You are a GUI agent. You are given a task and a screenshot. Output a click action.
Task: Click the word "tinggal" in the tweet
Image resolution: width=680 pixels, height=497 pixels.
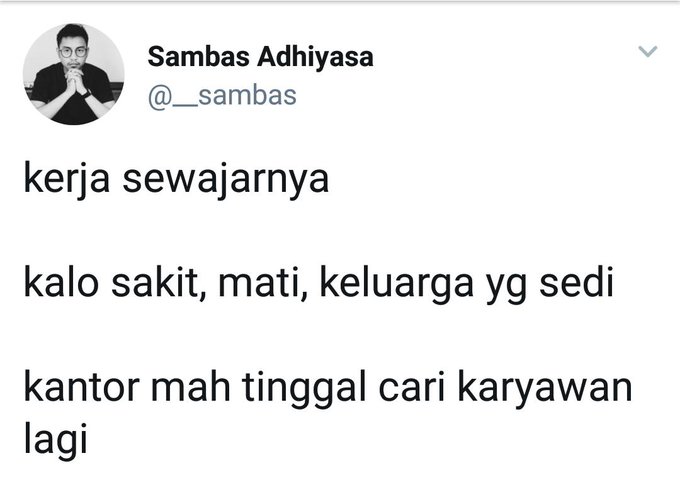pos(304,389)
